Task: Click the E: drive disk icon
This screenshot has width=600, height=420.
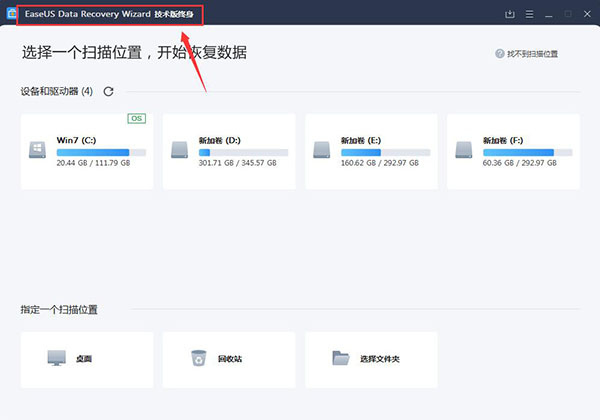Action: click(322, 150)
